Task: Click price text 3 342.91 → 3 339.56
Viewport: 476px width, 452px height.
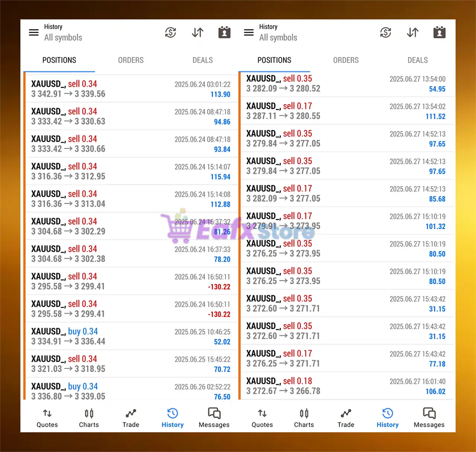Action: click(68, 94)
